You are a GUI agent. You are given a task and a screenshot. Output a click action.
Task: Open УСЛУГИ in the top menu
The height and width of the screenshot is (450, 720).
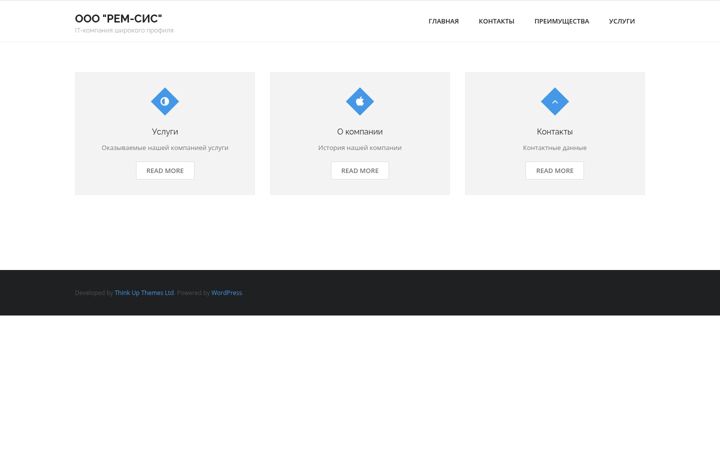coord(622,21)
